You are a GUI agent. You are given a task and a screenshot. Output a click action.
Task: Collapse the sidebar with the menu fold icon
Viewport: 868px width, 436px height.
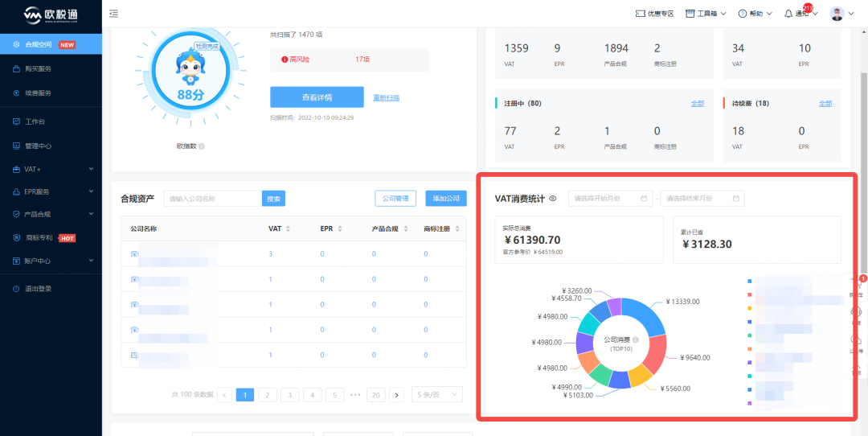pyautogui.click(x=113, y=14)
